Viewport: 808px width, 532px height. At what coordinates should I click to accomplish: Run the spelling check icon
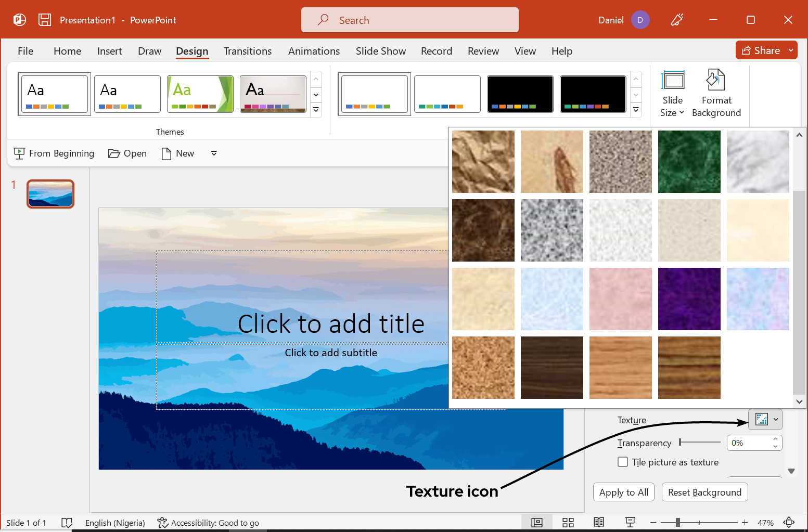pyautogui.click(x=67, y=522)
